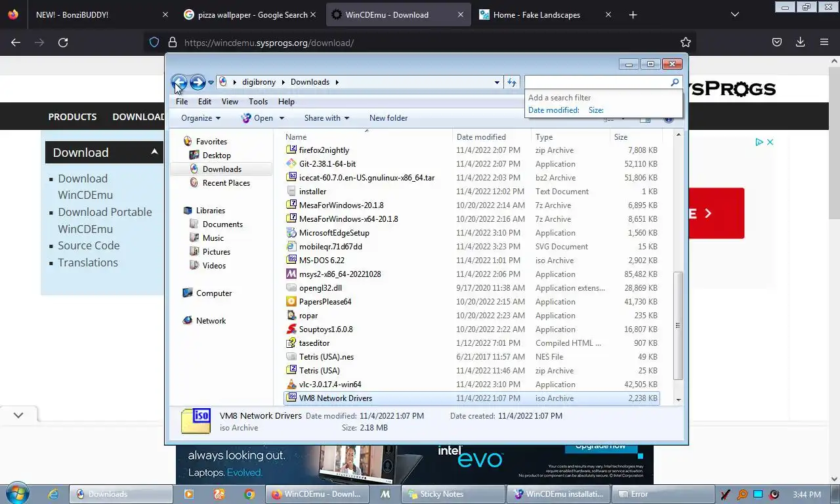Open the View menu
Image resolution: width=840 pixels, height=504 pixels.
(x=230, y=102)
